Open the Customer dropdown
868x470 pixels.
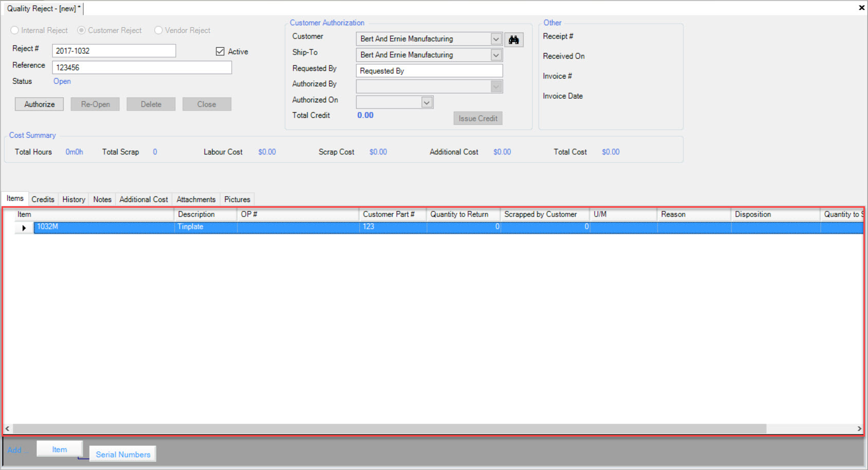coord(496,39)
